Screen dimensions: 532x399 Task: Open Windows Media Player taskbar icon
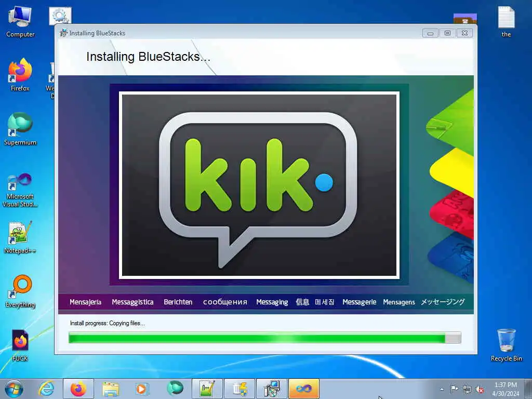pyautogui.click(x=141, y=389)
